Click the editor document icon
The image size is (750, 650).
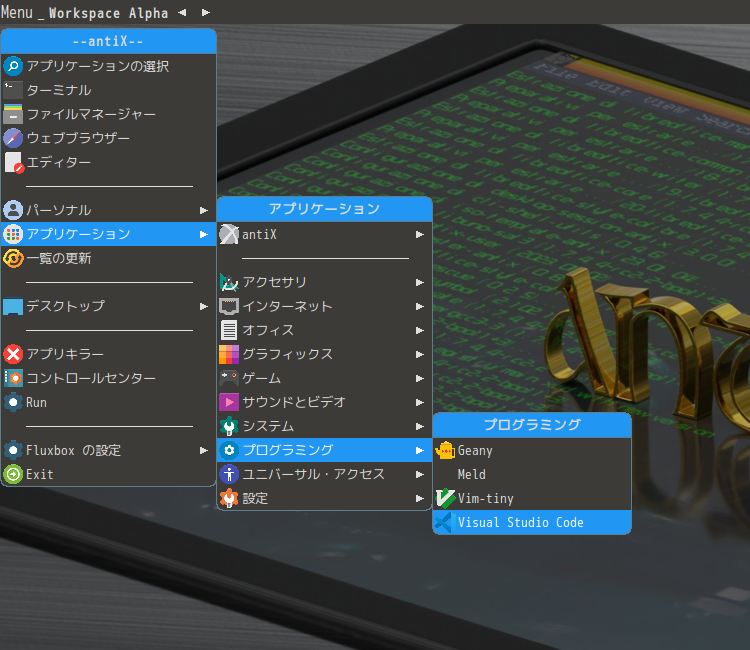tap(13, 163)
